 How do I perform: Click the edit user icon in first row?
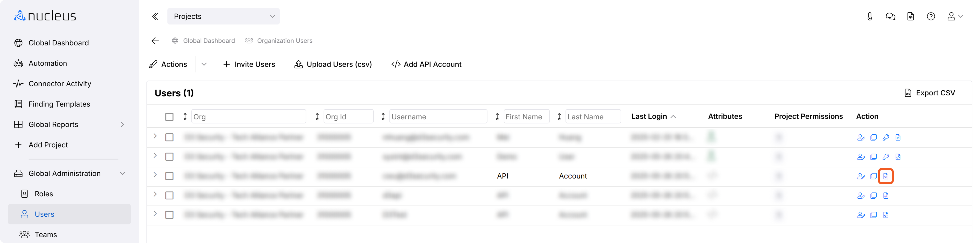861,137
